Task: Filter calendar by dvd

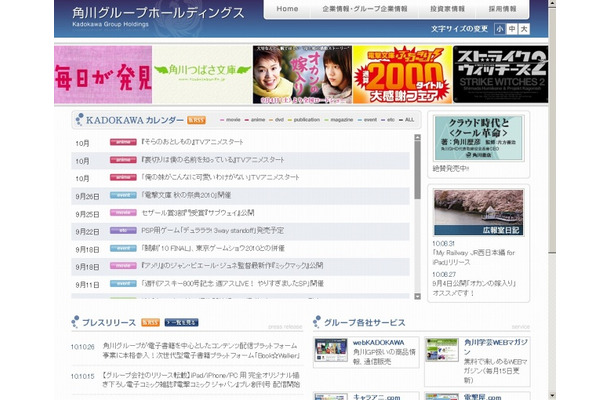Action: pyautogui.click(x=277, y=120)
